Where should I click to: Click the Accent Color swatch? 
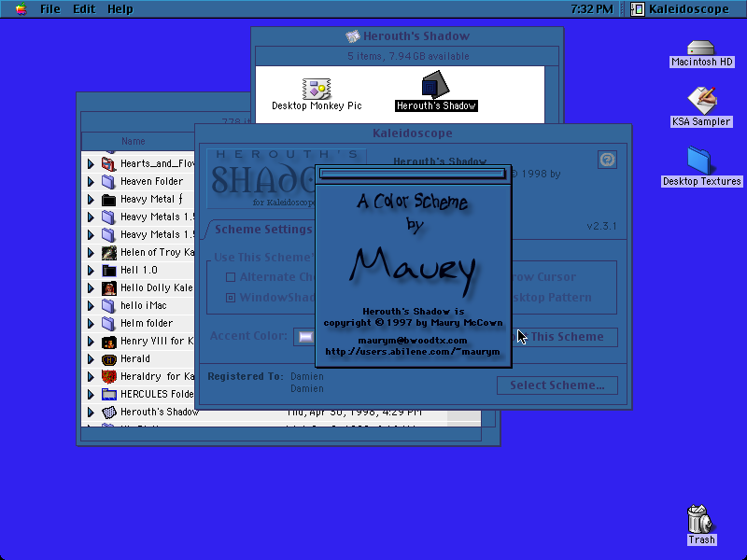(306, 337)
